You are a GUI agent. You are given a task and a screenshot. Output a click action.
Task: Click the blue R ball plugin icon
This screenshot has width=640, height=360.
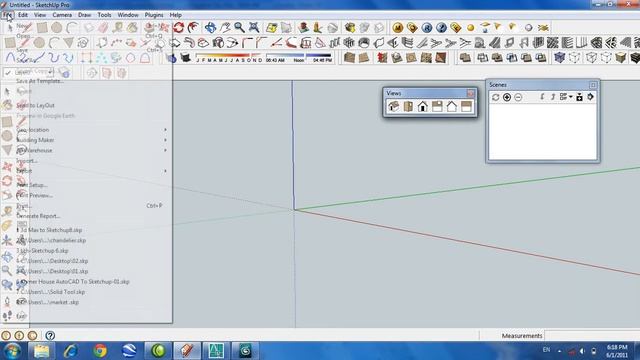(x=427, y=27)
